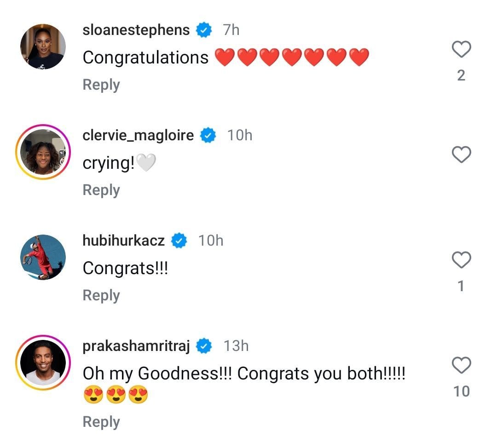Screen dimensions: 497x448
Task: Reply to hubihurkacz's comment
Action: click(101, 295)
